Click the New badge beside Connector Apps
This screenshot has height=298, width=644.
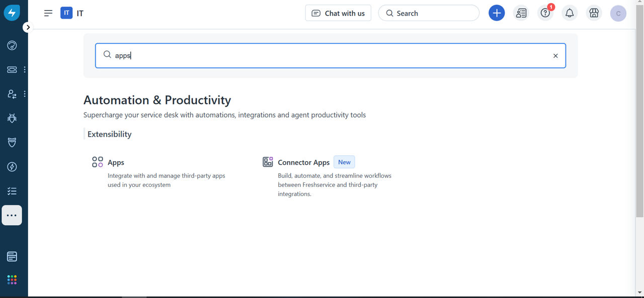[344, 162]
